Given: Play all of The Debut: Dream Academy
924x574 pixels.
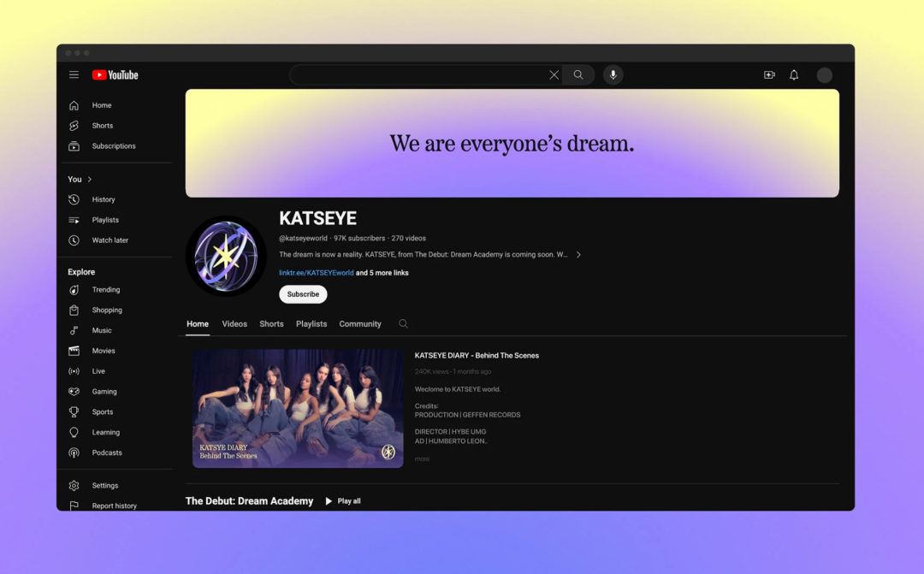Looking at the screenshot, I should click(x=343, y=501).
